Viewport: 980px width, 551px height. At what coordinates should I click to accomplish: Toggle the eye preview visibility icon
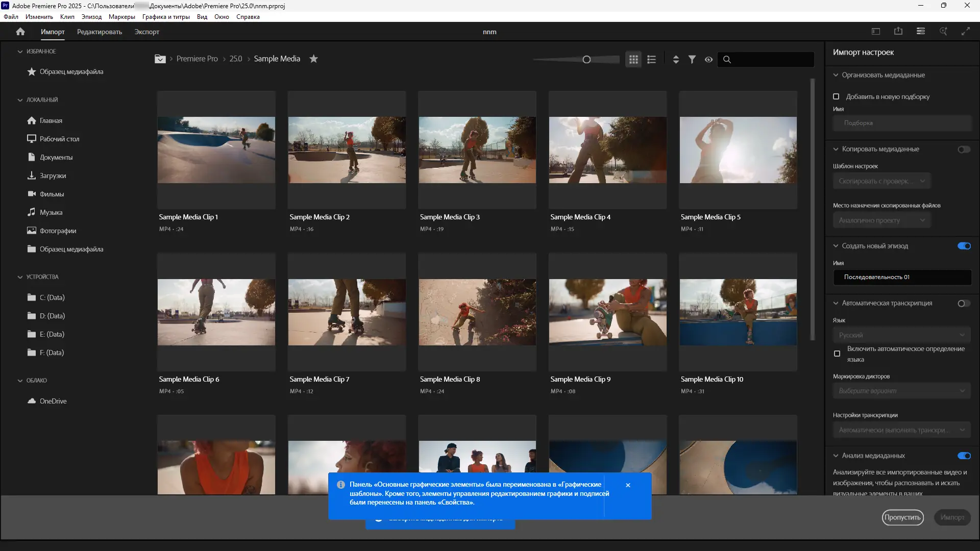[x=708, y=59]
